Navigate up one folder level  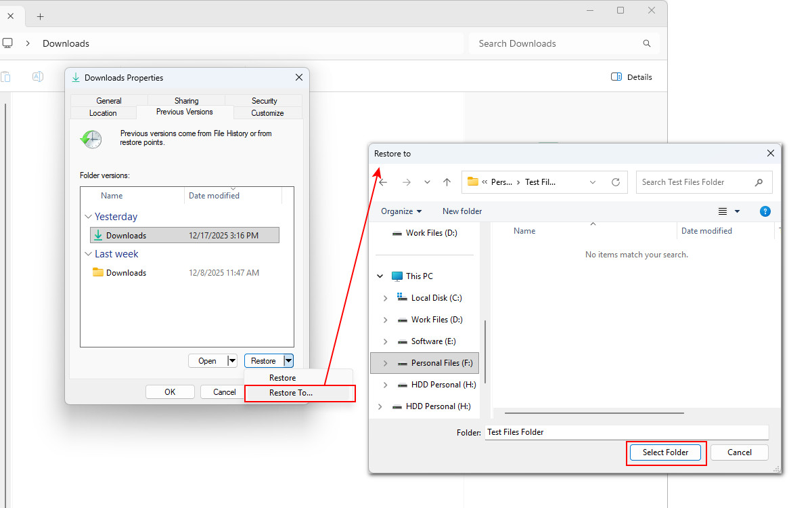tap(447, 182)
